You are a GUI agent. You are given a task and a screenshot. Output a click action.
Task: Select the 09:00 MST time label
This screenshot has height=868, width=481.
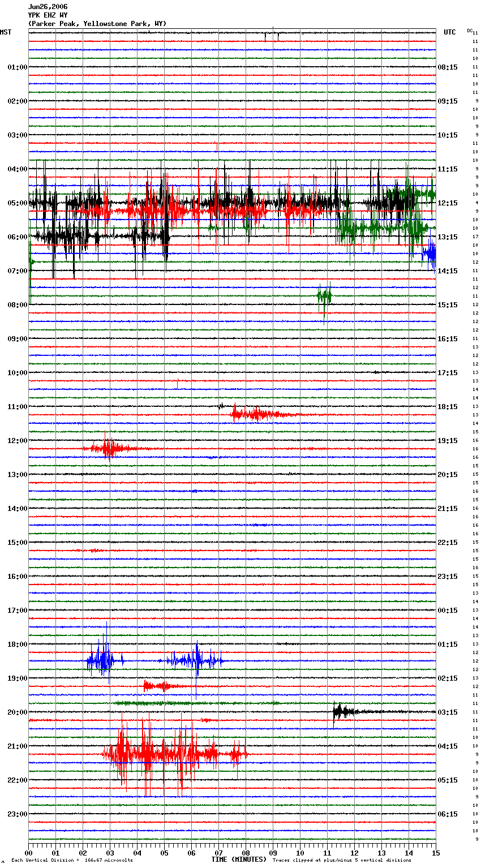(17, 338)
